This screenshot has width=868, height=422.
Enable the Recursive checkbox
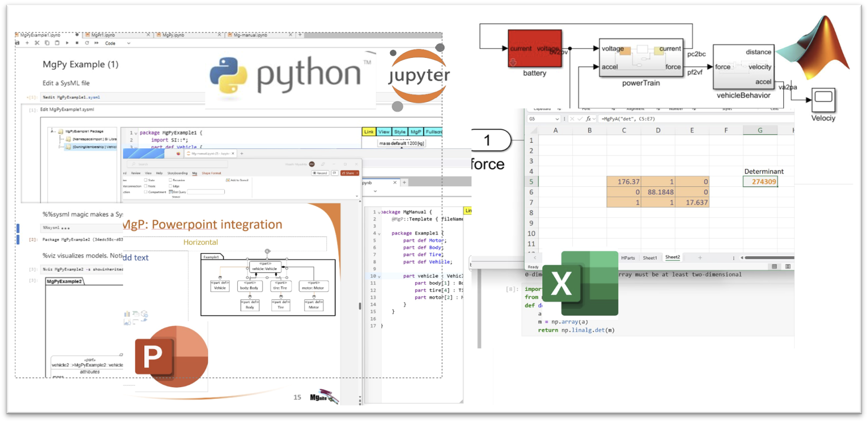tap(171, 180)
